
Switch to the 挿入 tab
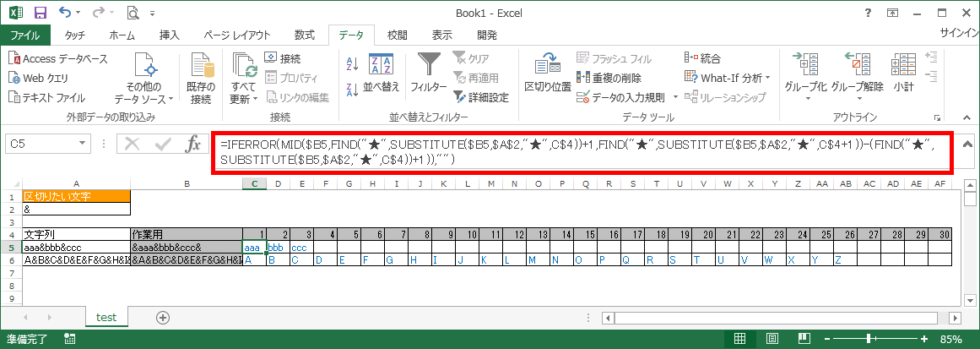[170, 35]
